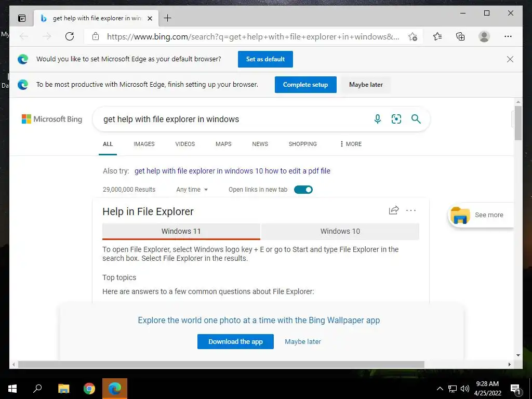Click the scroll down arrow
Viewport: 532px width, 399px height.
518,355
